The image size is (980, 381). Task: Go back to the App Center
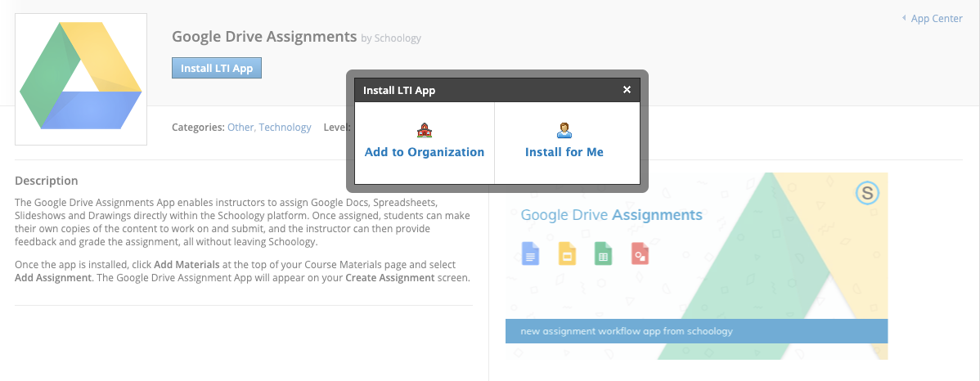coord(937,19)
